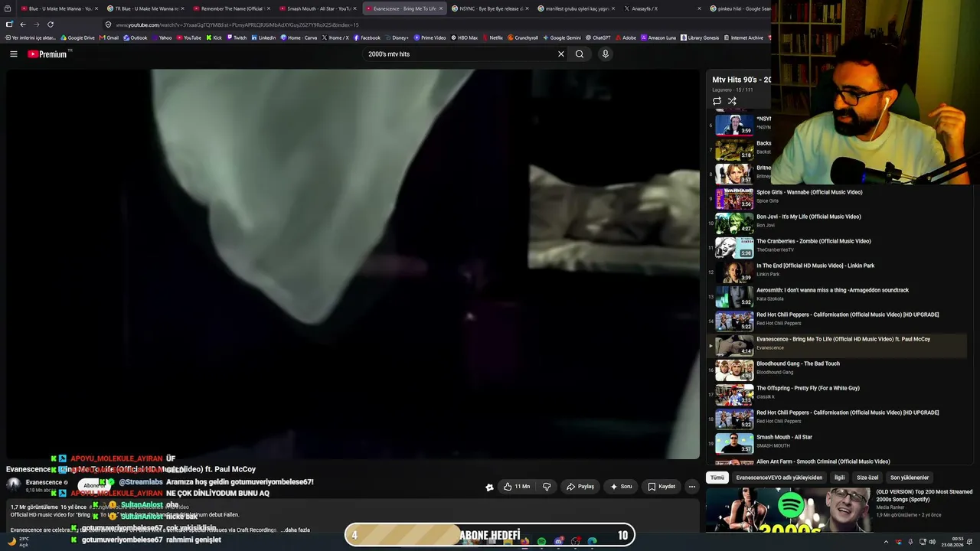Open Top 200 Most Streamed 2000s Songs video
Viewport: 980px width, 551px height.
pos(924,495)
